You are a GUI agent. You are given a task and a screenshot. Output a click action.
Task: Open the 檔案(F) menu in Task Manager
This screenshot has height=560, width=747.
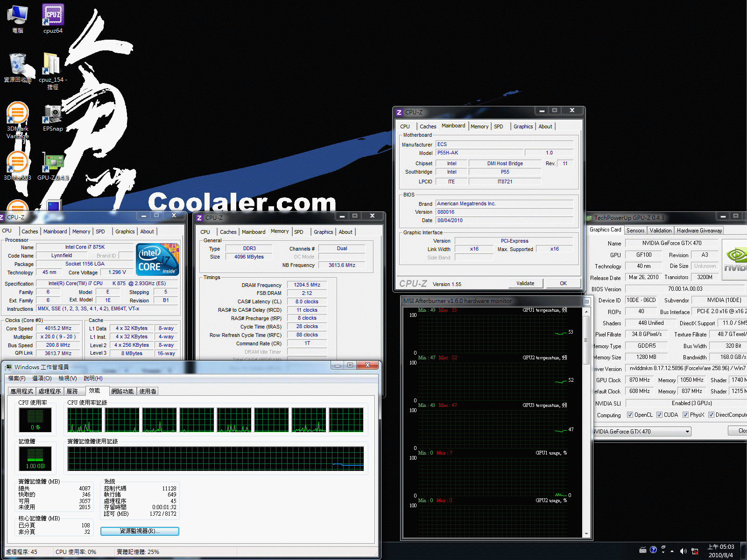[x=17, y=378]
